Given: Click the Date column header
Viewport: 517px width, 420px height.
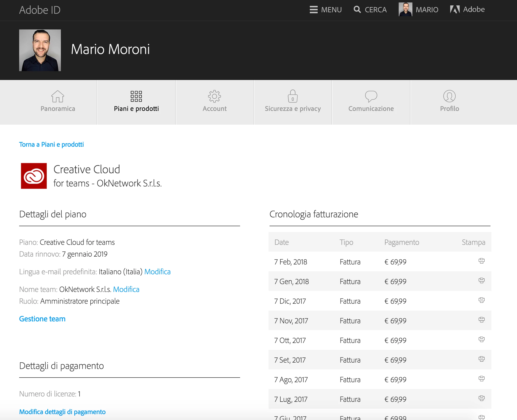Looking at the screenshot, I should pos(282,242).
